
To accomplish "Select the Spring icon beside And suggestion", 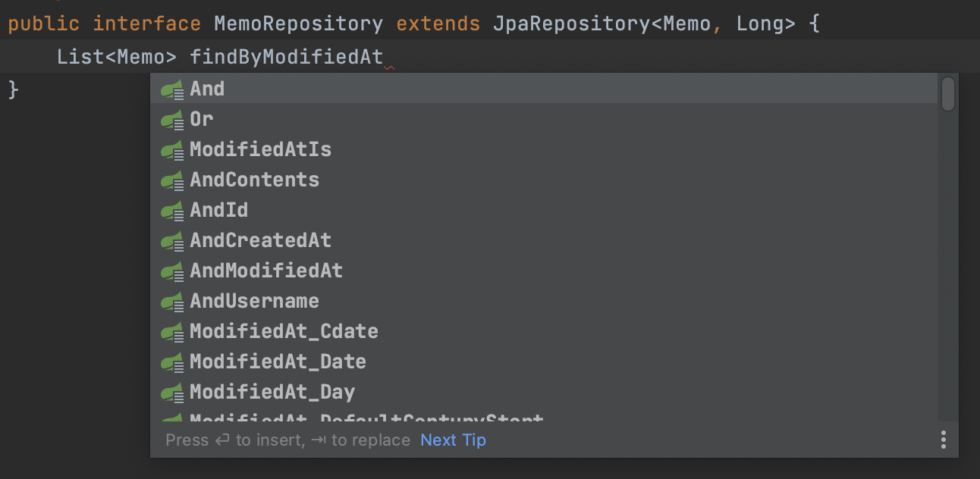I will pyautogui.click(x=172, y=89).
